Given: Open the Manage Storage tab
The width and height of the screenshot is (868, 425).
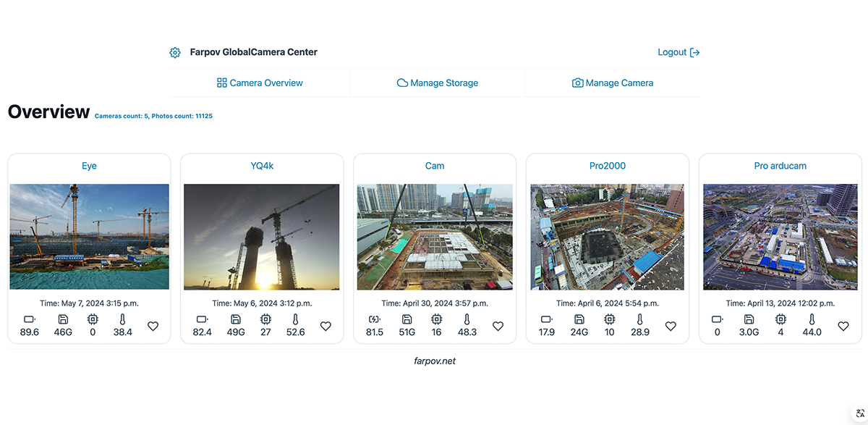Looking at the screenshot, I should tap(438, 83).
